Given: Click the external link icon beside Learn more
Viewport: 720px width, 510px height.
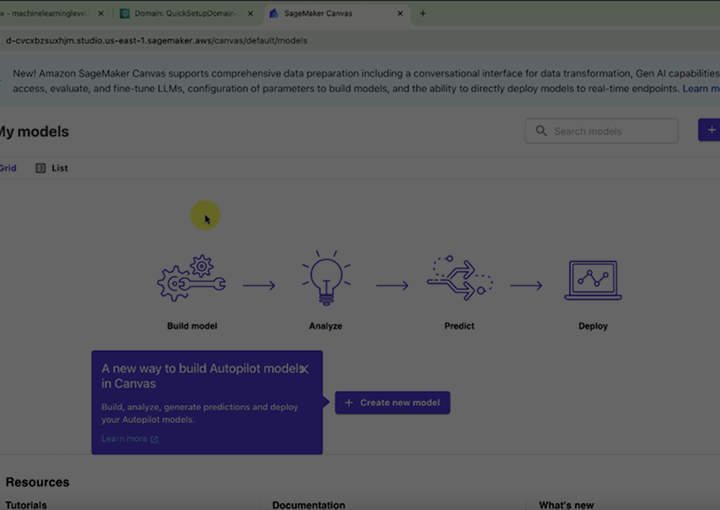Looking at the screenshot, I should pyautogui.click(x=154, y=439).
